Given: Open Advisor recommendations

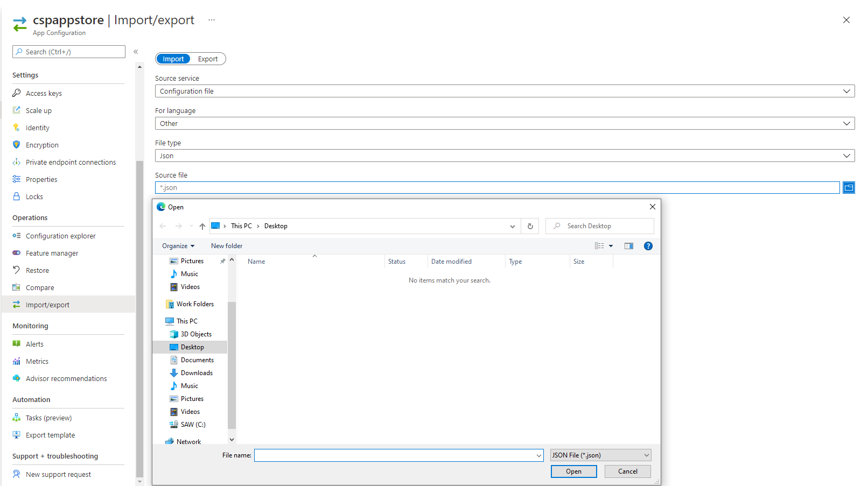Looking at the screenshot, I should 66,378.
